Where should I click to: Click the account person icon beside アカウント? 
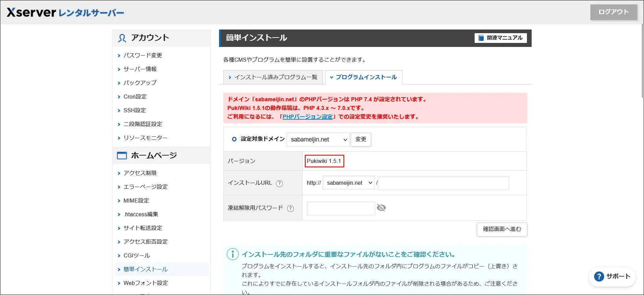point(122,38)
